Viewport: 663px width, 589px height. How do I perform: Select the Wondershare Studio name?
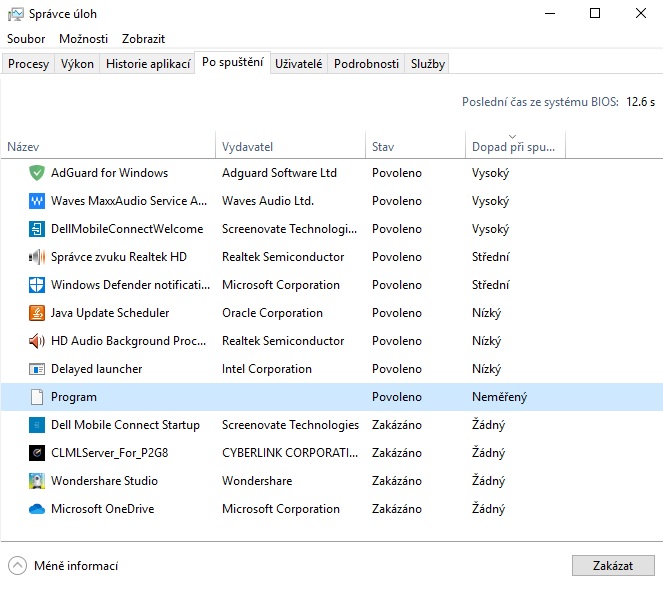coord(104,481)
